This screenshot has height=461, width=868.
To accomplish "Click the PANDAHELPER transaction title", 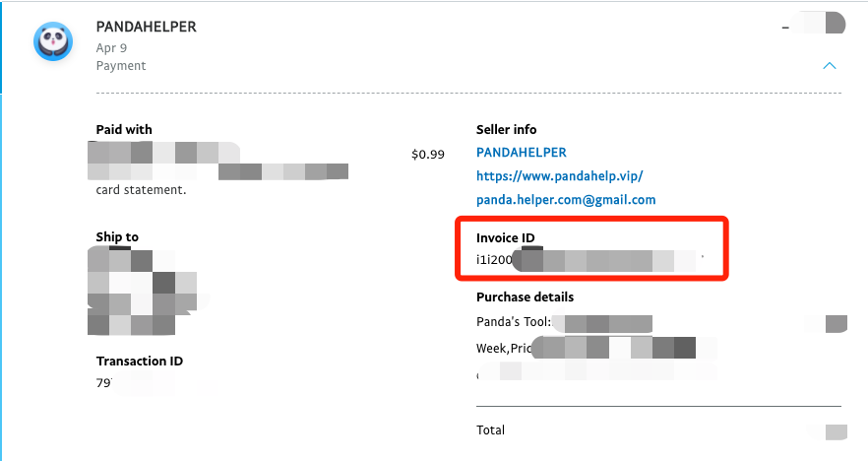I will coord(146,27).
